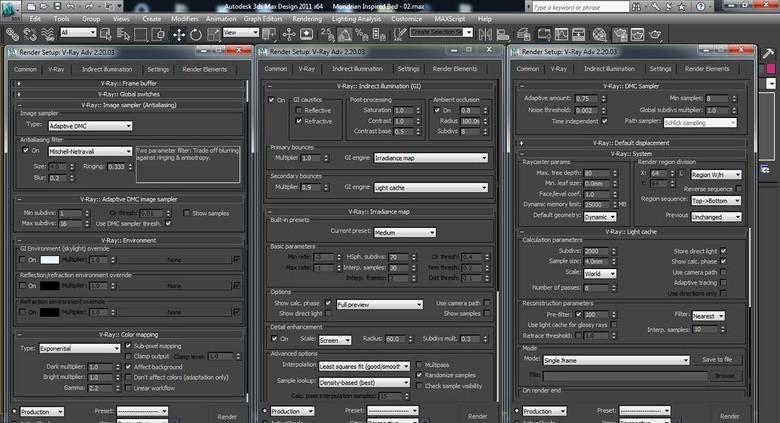Click the Mirror tool icon
This screenshot has width=780, height=423.
[x=485, y=34]
